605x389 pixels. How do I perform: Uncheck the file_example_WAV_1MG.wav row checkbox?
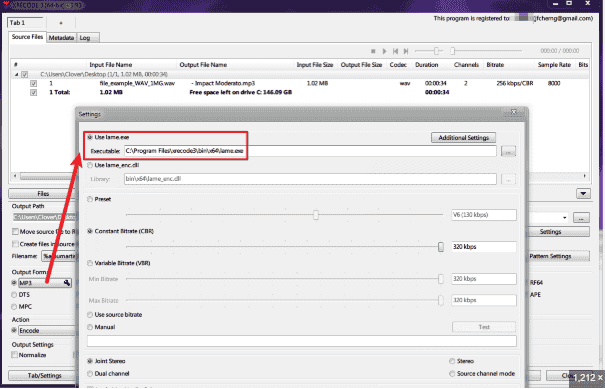[34, 83]
